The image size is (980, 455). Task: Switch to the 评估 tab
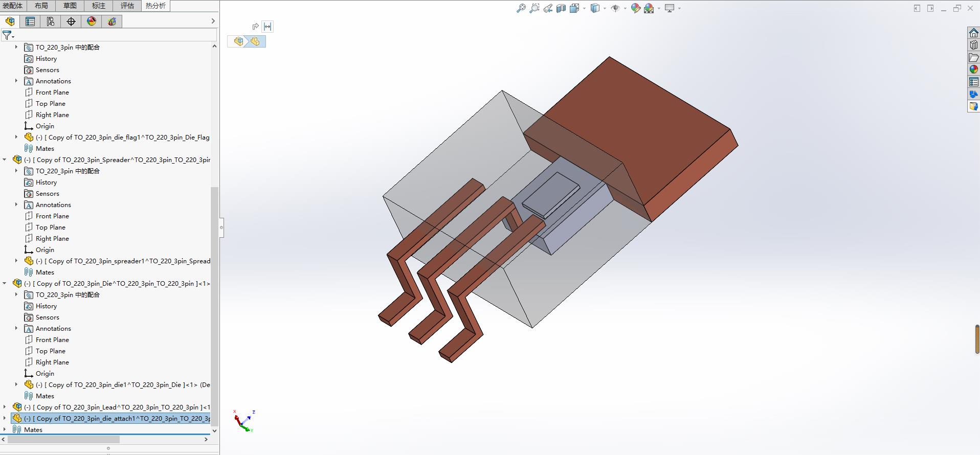click(127, 6)
